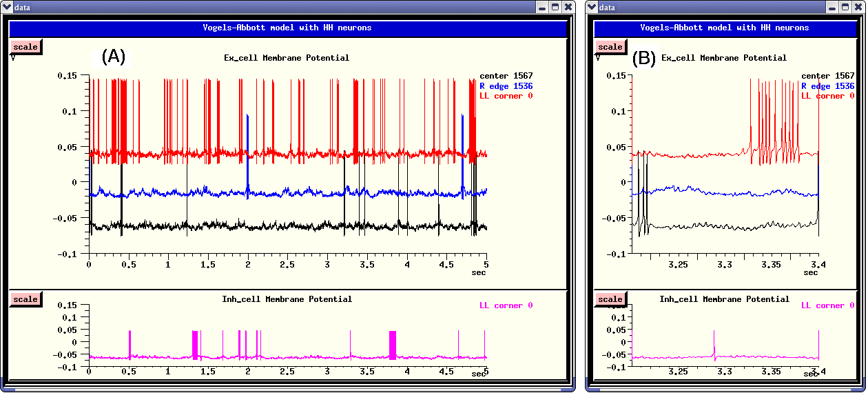The height and width of the screenshot is (393, 868).
Task: Click right window's Vogels-Abbott model title banner
Action: pos(725,28)
